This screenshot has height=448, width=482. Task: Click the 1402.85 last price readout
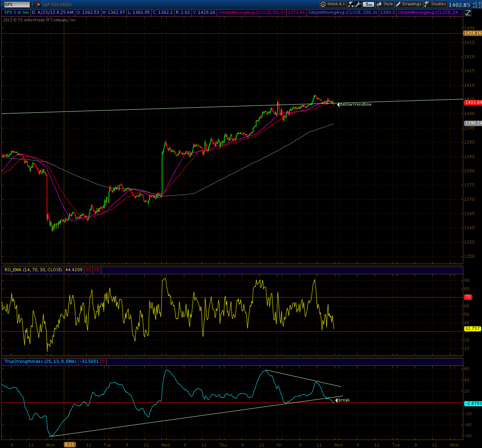[459, 5]
